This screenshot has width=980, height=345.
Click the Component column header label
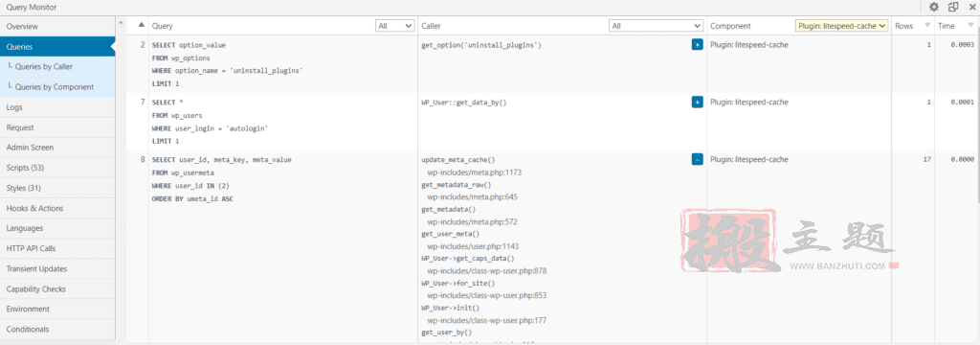[x=730, y=26]
